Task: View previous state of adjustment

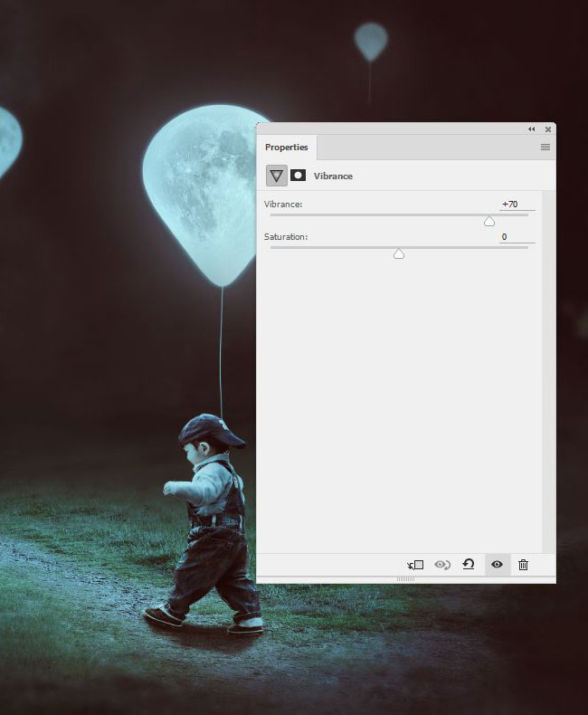Action: pos(442,565)
